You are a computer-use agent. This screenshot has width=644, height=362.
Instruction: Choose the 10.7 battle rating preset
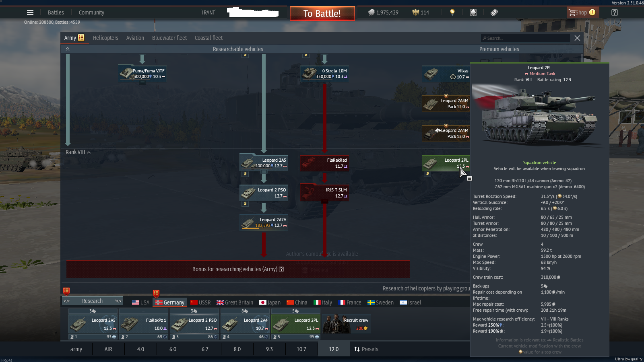pos(301,349)
